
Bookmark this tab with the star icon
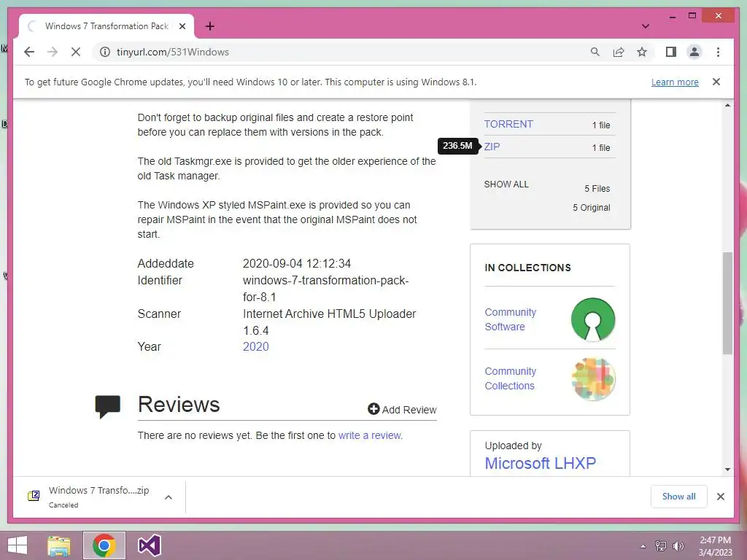[642, 52]
